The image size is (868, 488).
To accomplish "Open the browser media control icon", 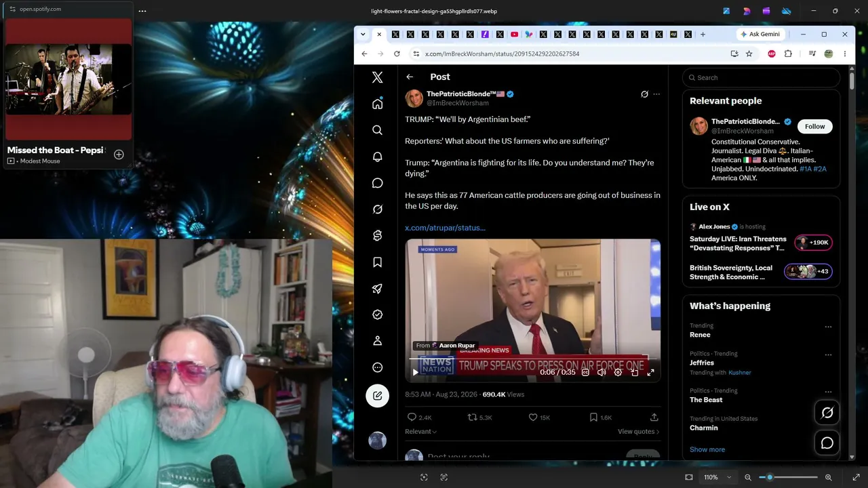I will coord(812,54).
